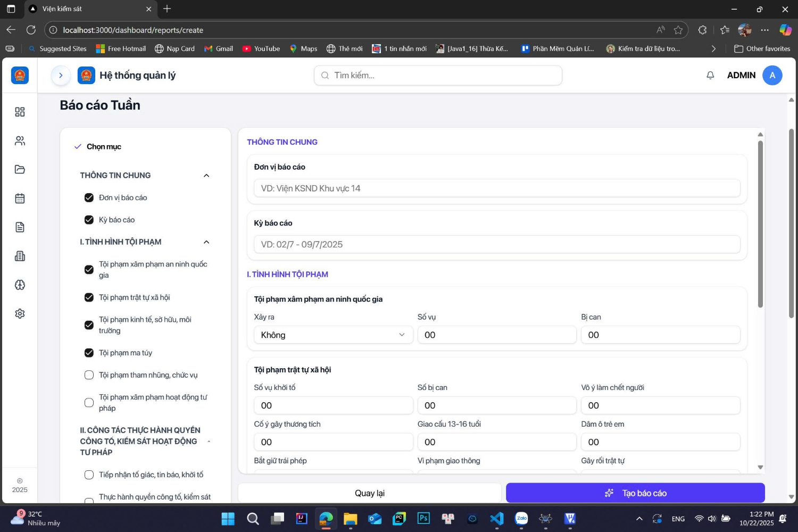Open the calendar icon in sidebar
The height and width of the screenshot is (532, 798).
point(20,198)
